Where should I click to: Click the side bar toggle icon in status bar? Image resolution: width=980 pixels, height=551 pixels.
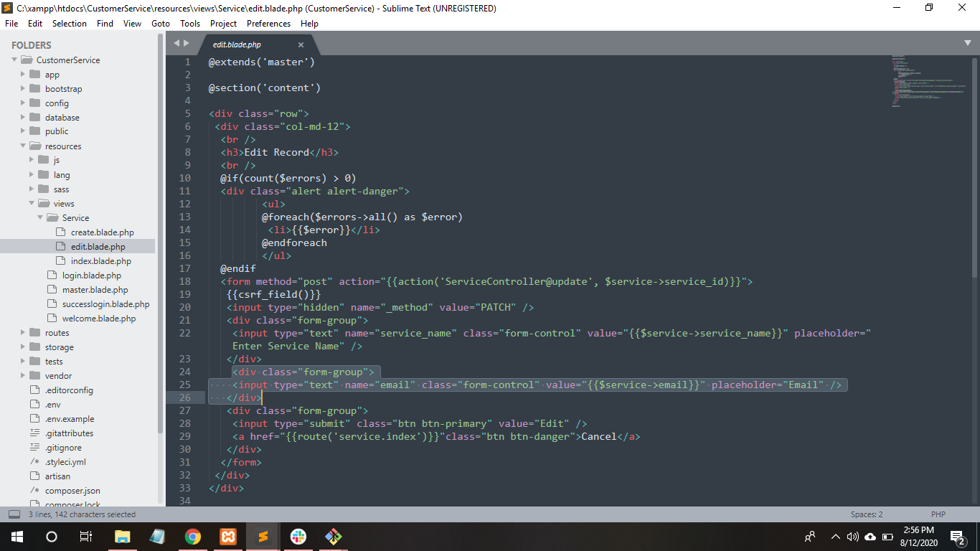point(14,514)
